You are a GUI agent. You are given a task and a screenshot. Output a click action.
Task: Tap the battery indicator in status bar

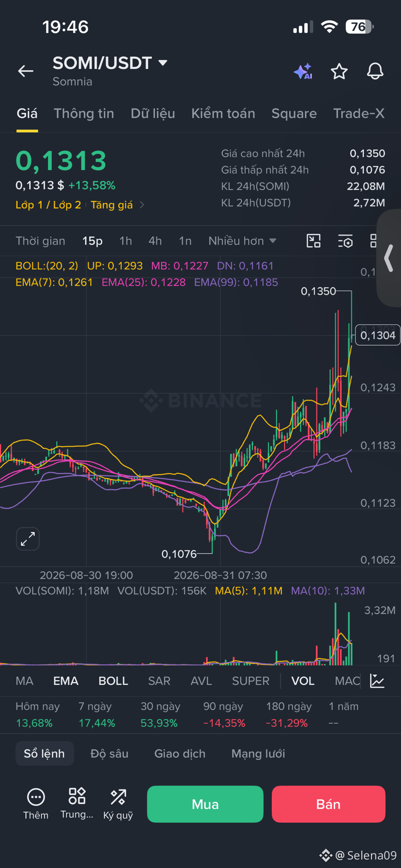(x=359, y=27)
